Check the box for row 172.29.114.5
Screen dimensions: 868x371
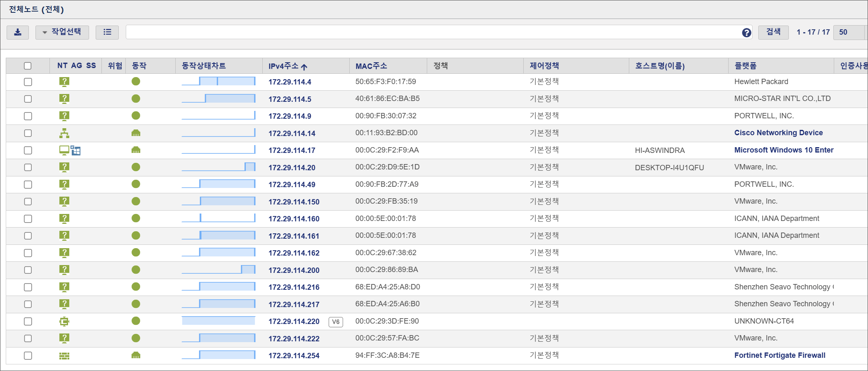pyautogui.click(x=28, y=99)
